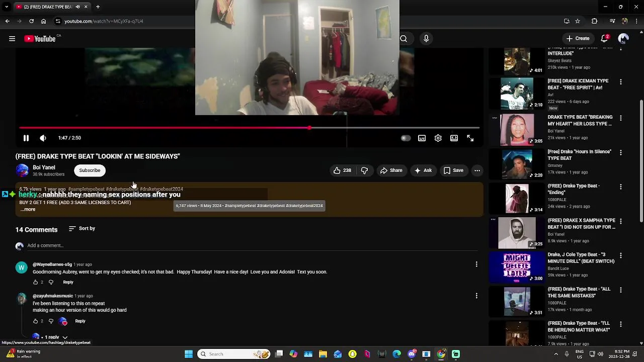Open the Sort by comments dropdown
Screen dimensions: 644x362
pos(82,228)
